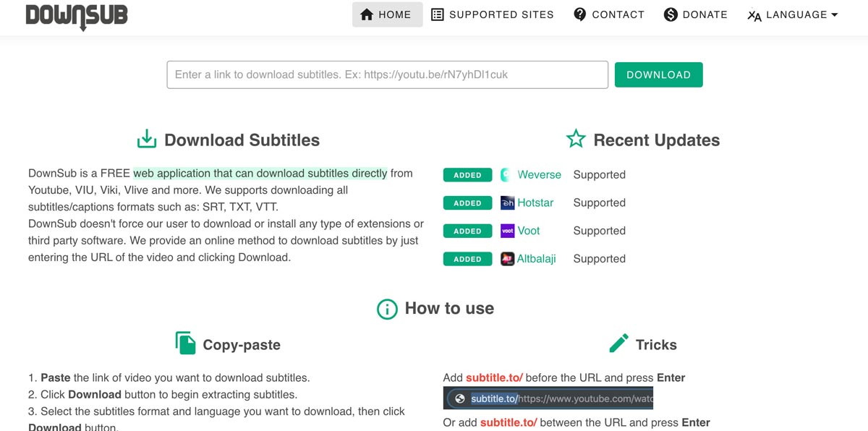Open the Altbalaji link
Screen dimensions: 868x431
538,258
